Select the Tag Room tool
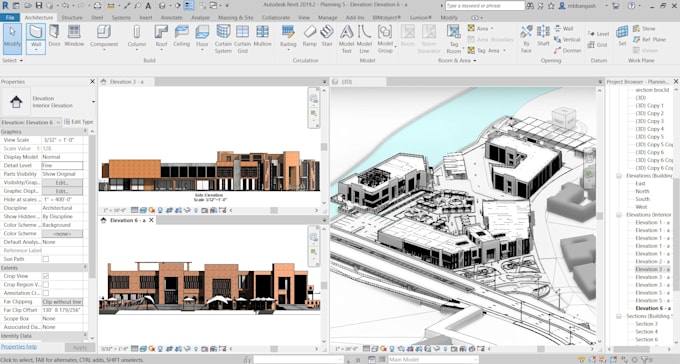This screenshot has height=364, width=680. pyautogui.click(x=454, y=39)
